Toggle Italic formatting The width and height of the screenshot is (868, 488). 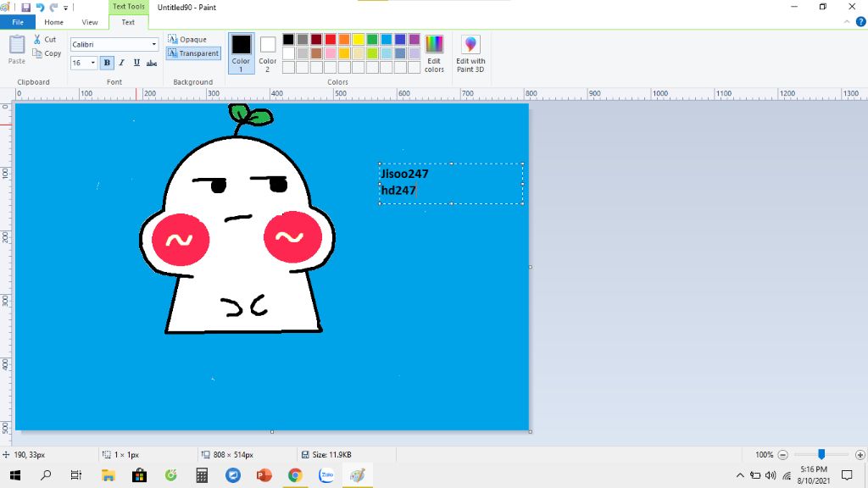[122, 63]
